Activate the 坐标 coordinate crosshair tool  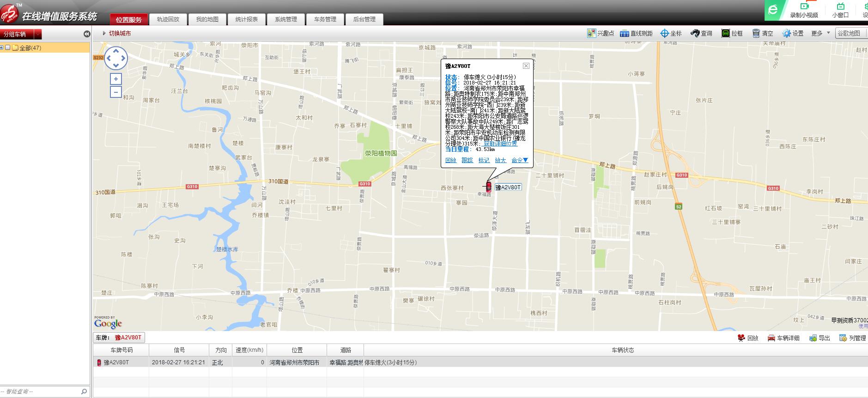[x=664, y=33]
